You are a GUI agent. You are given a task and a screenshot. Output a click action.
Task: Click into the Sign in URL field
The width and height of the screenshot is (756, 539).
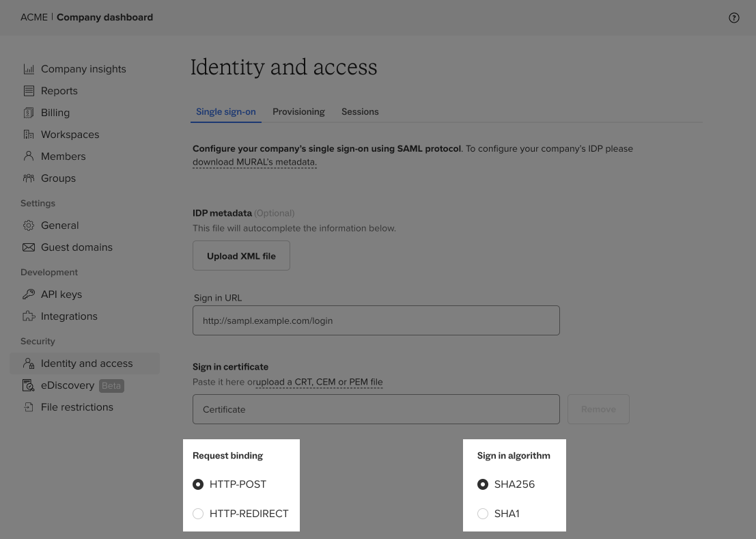(376, 320)
